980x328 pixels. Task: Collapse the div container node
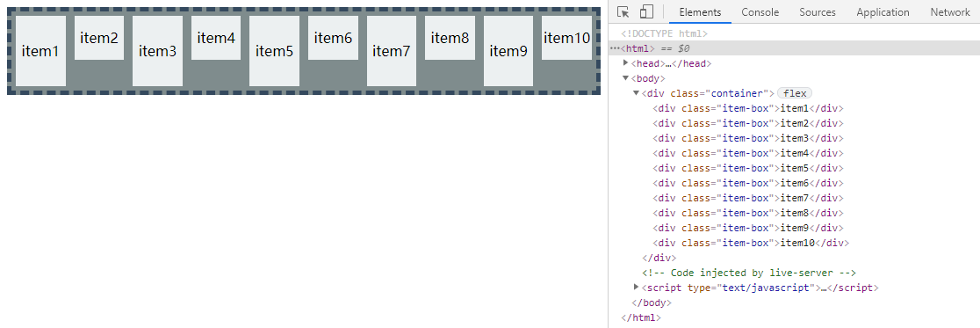(x=637, y=93)
